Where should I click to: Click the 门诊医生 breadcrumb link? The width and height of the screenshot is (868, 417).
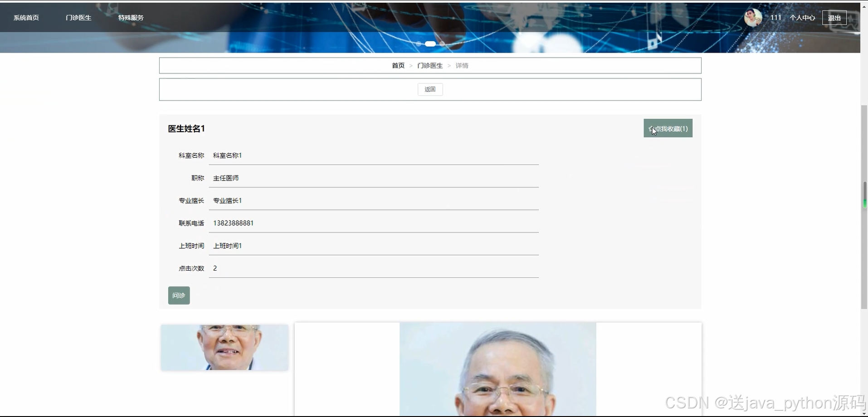430,66
